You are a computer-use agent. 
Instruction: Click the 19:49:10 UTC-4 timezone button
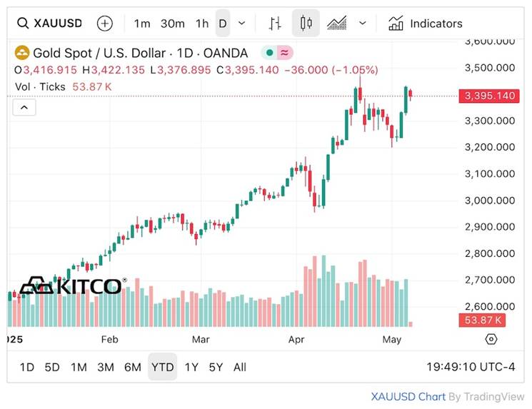[470, 367]
